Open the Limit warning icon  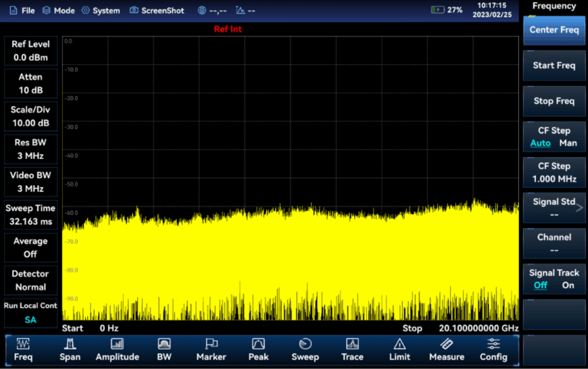(x=399, y=344)
